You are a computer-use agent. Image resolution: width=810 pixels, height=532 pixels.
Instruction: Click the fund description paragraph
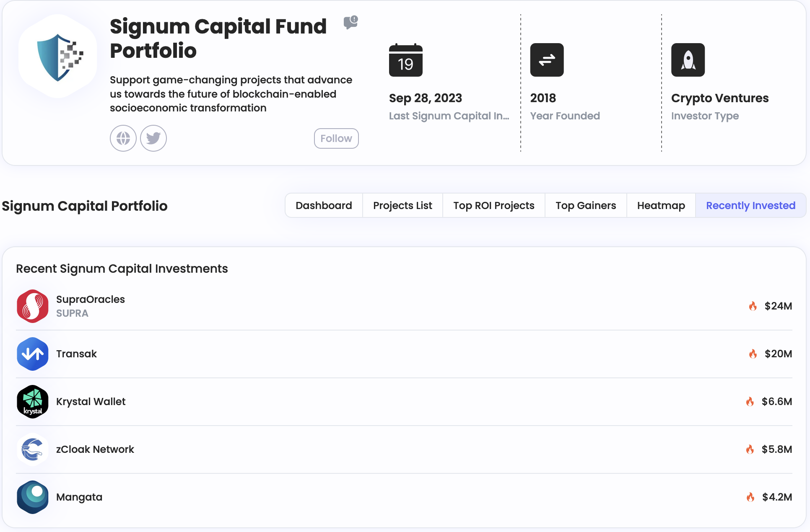pos(231,94)
